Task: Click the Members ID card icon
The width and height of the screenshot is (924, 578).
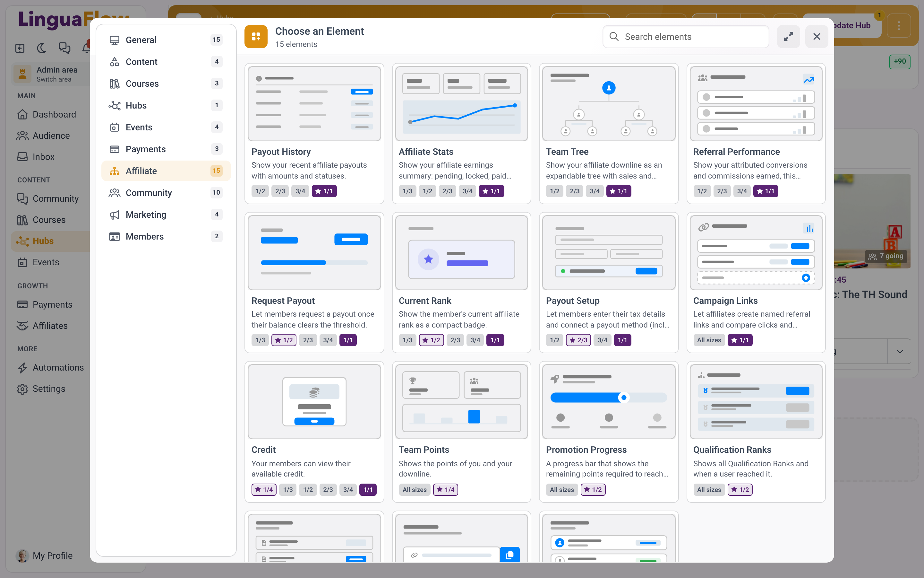Action: click(114, 236)
